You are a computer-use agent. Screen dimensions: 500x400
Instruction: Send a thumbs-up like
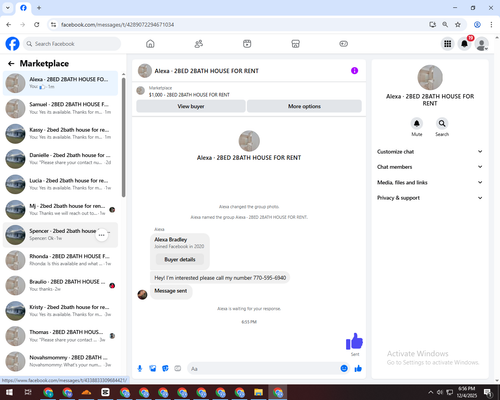[x=358, y=368]
